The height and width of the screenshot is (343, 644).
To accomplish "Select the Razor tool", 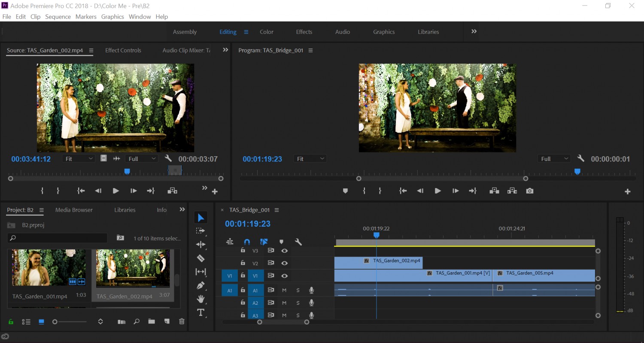I will [x=200, y=258].
